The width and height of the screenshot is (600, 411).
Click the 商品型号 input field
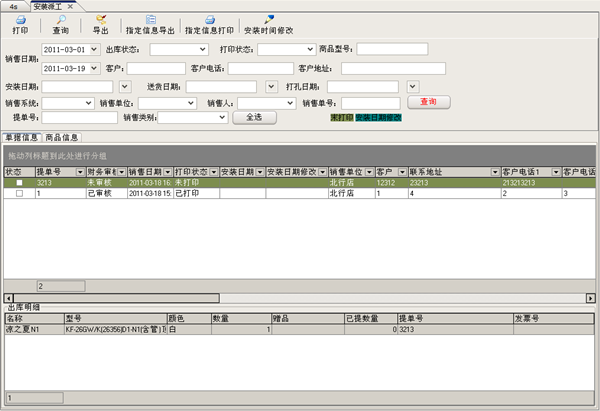pos(391,48)
